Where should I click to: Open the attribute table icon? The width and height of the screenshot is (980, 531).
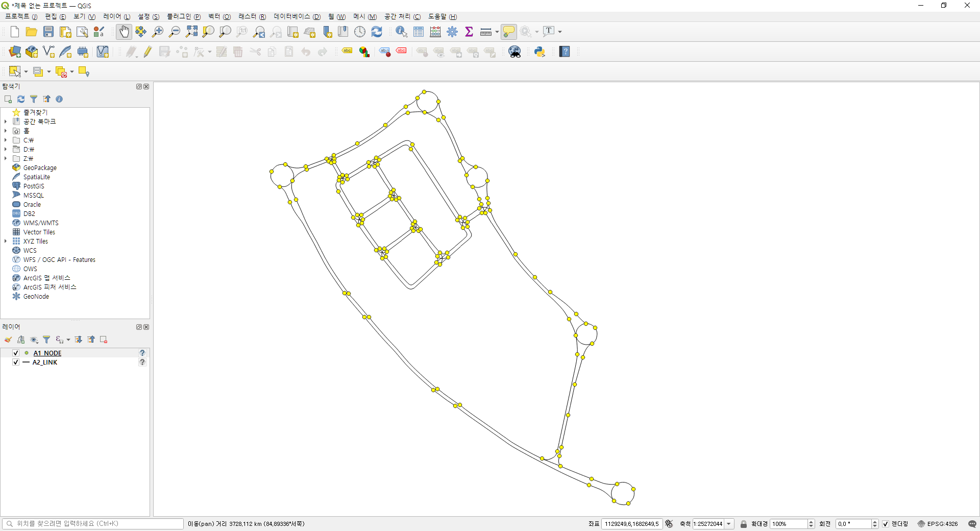coord(419,32)
